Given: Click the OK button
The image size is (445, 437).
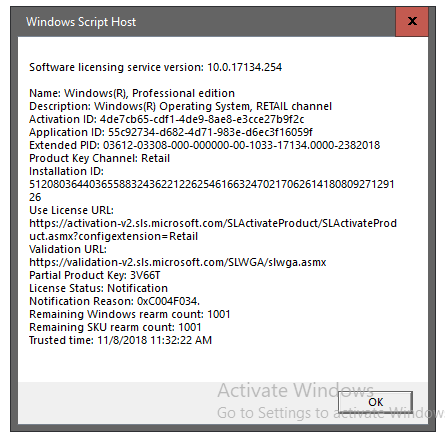Looking at the screenshot, I should click(x=375, y=402).
